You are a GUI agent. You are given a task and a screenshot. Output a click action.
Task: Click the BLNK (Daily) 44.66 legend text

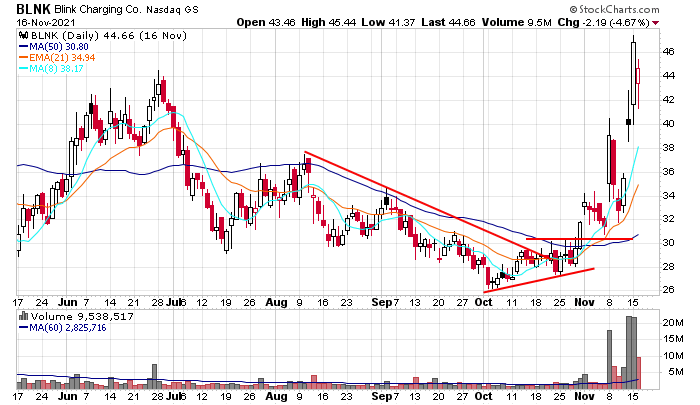click(x=107, y=36)
